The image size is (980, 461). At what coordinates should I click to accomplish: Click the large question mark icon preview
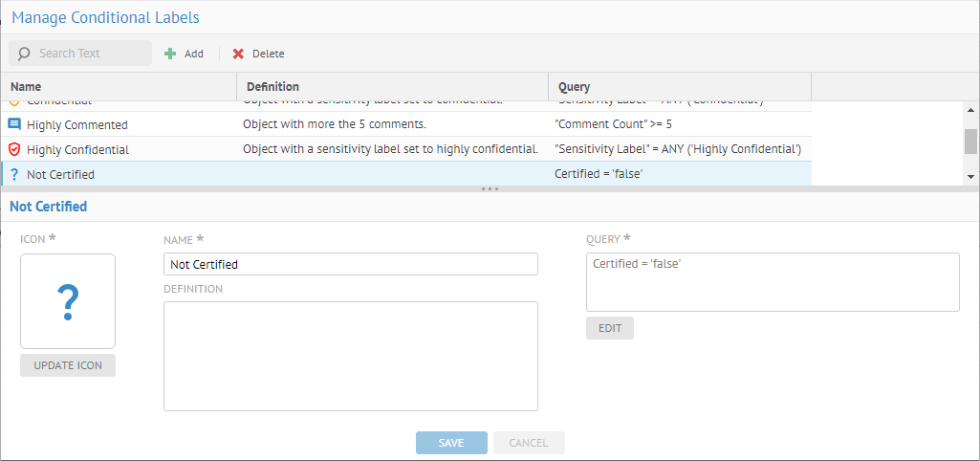(x=68, y=301)
